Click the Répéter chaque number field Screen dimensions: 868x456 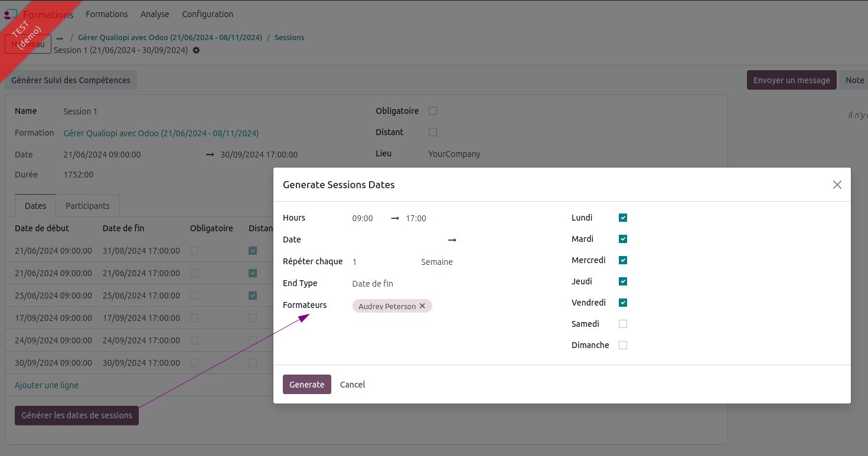[378, 262]
